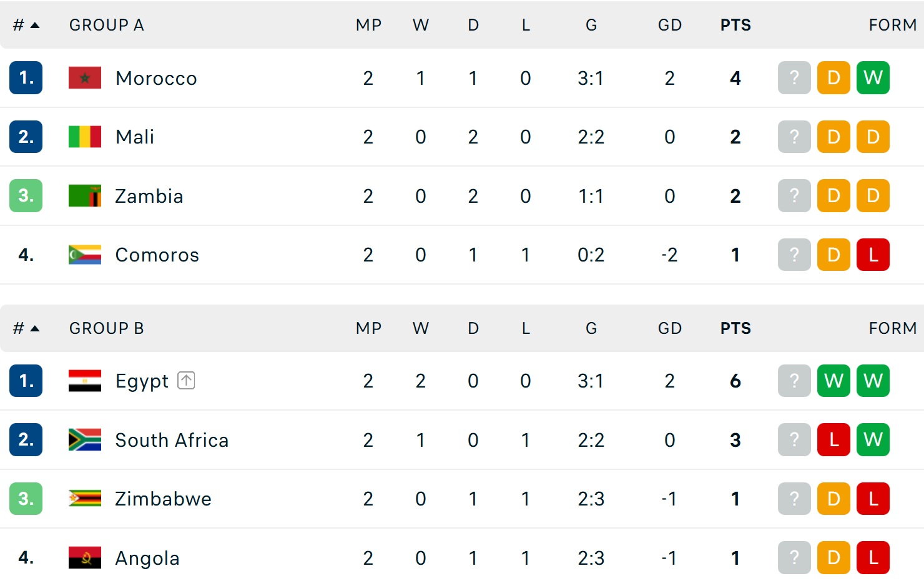Sort Group B by rank arrow
Screen dimensions: 924x586
[34, 328]
